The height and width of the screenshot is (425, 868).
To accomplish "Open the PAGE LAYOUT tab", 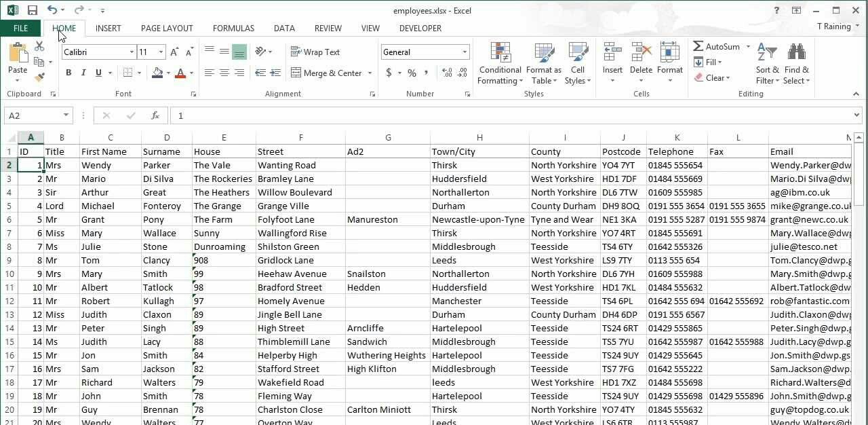I will click(167, 28).
